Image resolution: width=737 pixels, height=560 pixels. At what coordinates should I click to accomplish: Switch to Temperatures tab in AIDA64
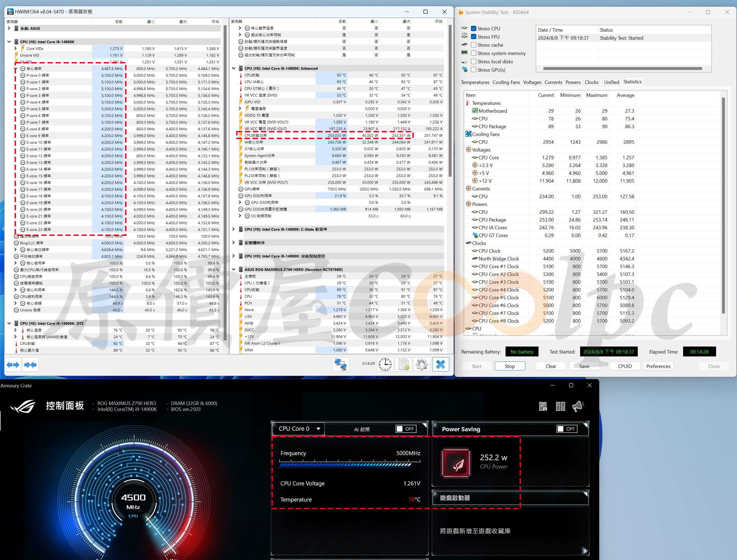click(x=475, y=82)
